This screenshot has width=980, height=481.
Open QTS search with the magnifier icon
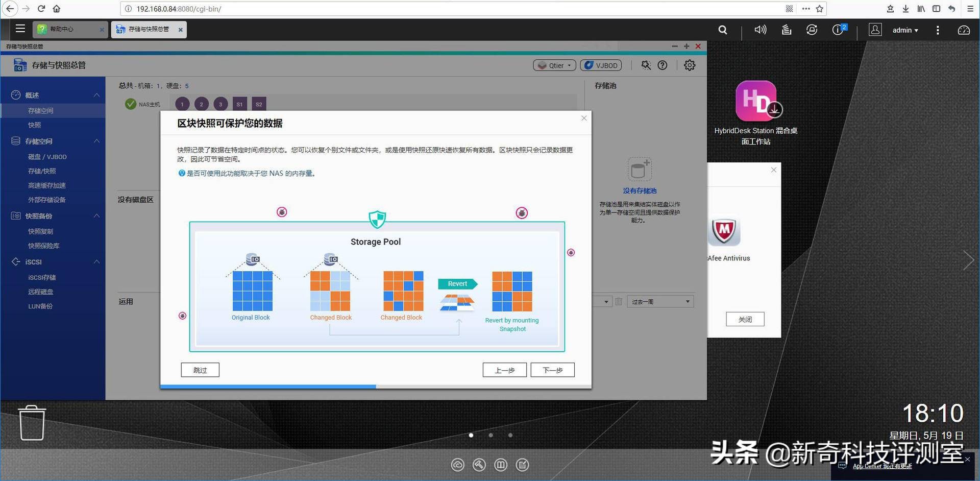click(722, 30)
